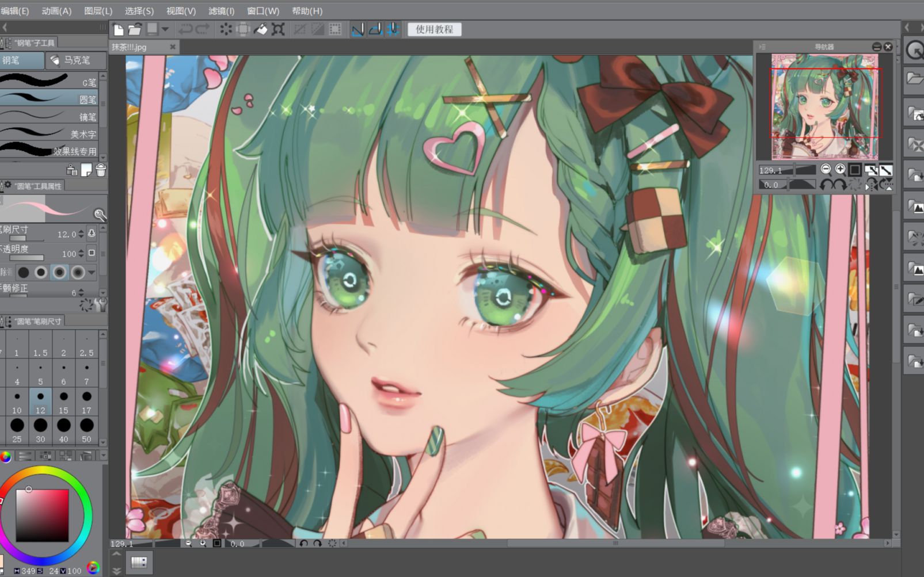Switch to the color wheel tab icon
This screenshot has height=577, width=924.
pos(6,457)
